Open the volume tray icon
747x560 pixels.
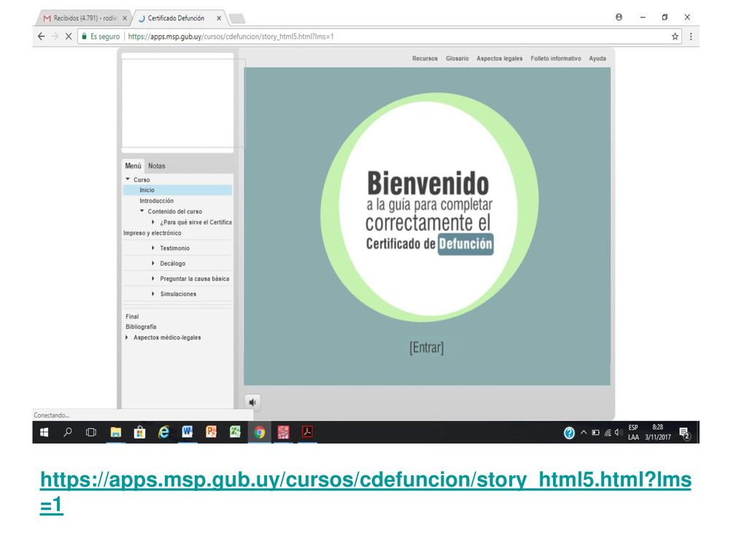pyautogui.click(x=619, y=432)
